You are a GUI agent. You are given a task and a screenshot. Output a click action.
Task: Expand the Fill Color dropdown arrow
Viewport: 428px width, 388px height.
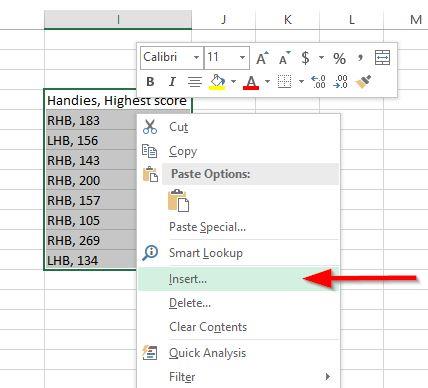pyautogui.click(x=233, y=81)
